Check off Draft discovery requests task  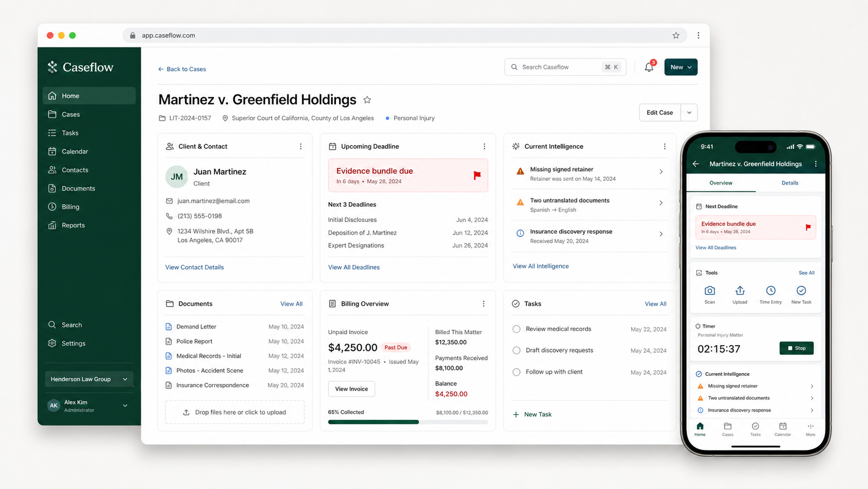click(516, 350)
